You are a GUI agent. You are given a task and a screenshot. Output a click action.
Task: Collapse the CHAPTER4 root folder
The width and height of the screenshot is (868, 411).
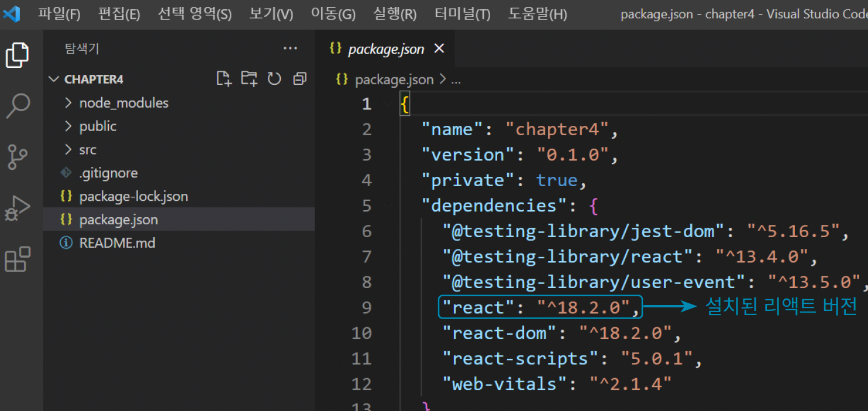54,79
